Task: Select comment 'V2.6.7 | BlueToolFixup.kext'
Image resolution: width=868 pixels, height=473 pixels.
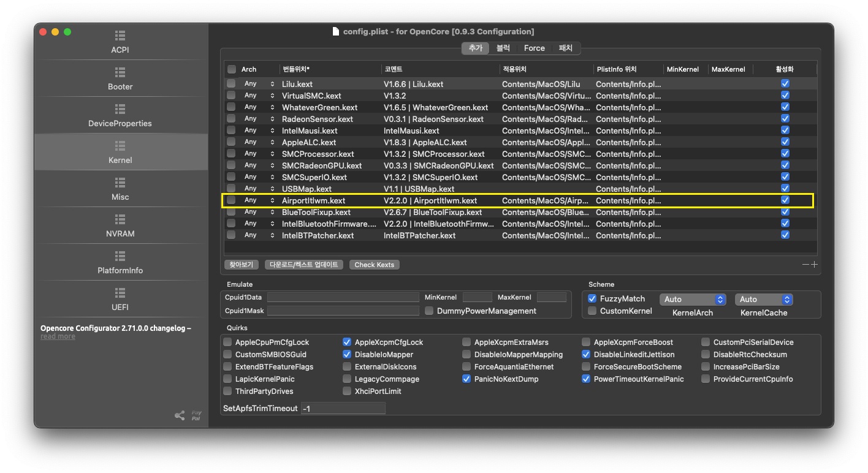Action: pos(433,212)
